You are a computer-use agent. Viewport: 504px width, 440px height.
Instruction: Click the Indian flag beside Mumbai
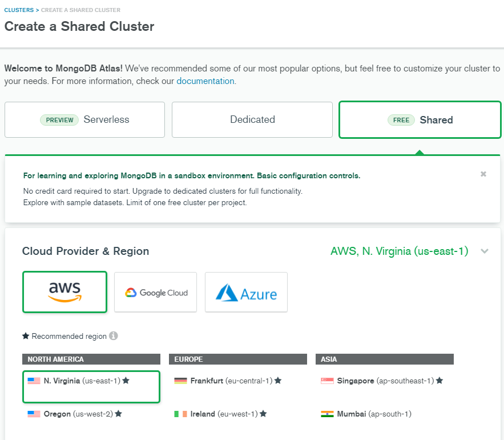pyautogui.click(x=327, y=414)
